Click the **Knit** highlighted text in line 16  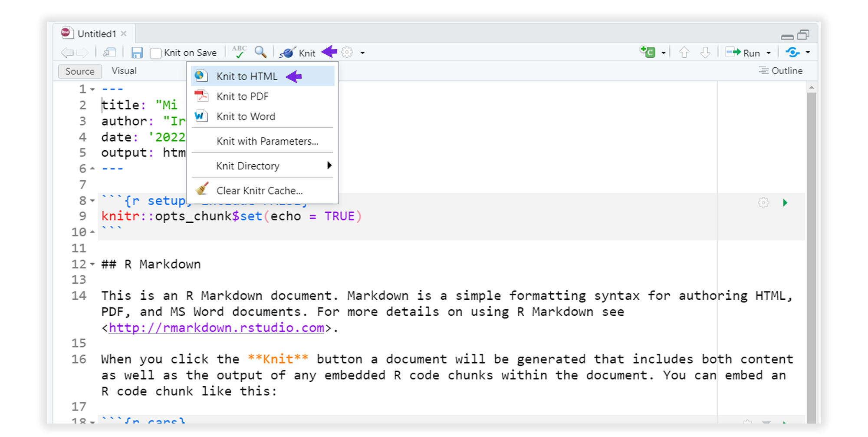pyautogui.click(x=278, y=359)
